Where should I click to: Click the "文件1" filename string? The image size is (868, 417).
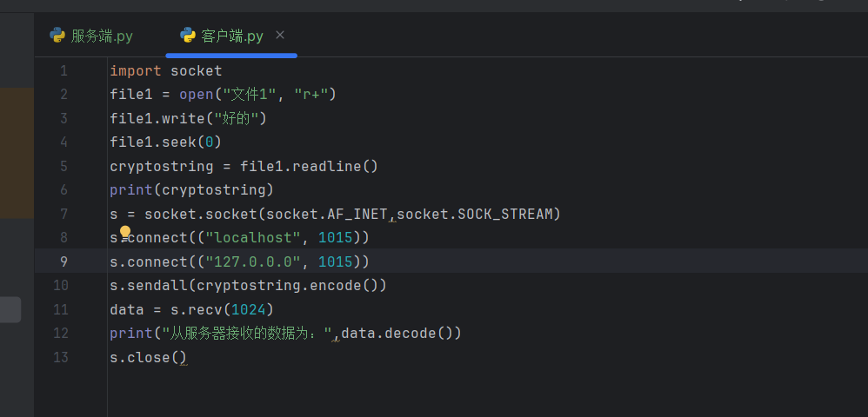(x=249, y=95)
